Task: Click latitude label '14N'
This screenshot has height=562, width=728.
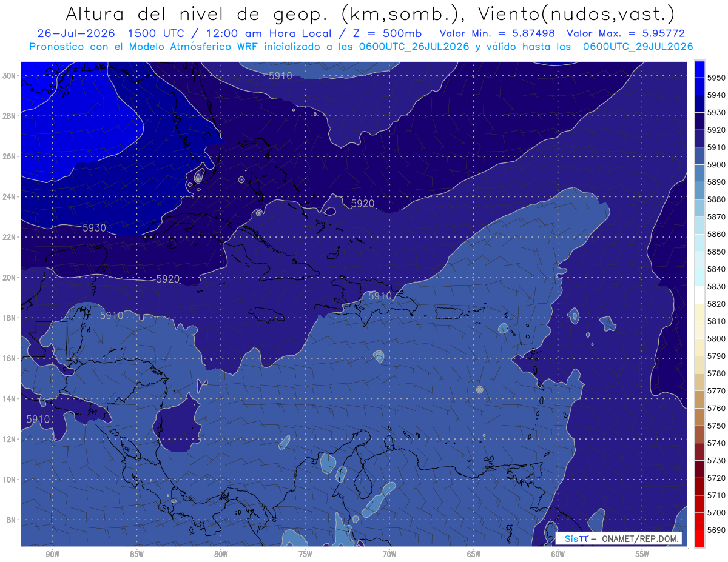Action: click(x=8, y=399)
